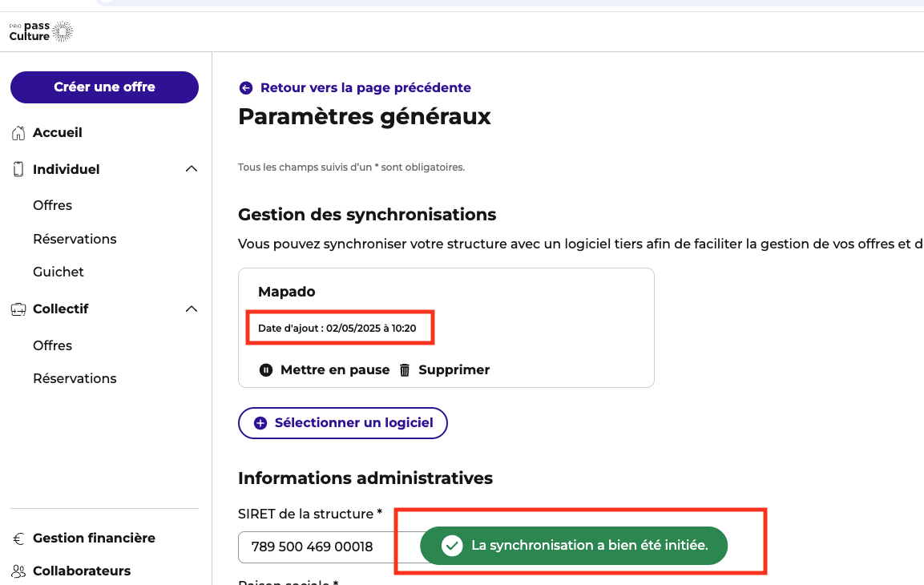Image resolution: width=924 pixels, height=585 pixels.
Task: Click the Collaborateurs people icon
Action: point(18,571)
